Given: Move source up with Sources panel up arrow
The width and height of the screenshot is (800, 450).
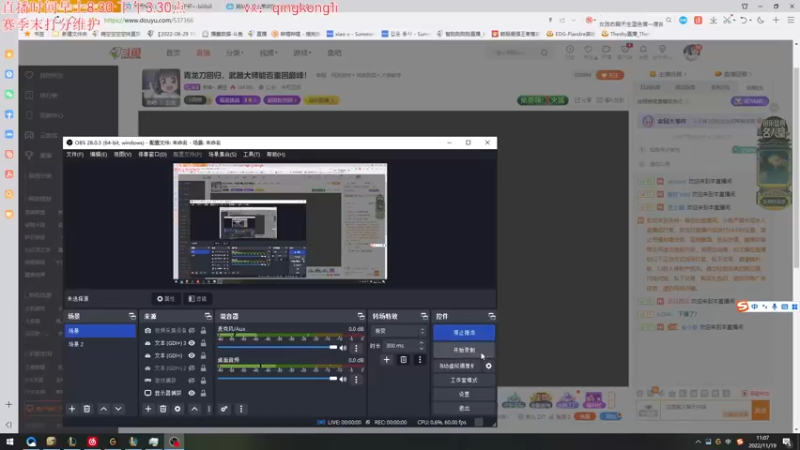Looking at the screenshot, I should point(194,409).
